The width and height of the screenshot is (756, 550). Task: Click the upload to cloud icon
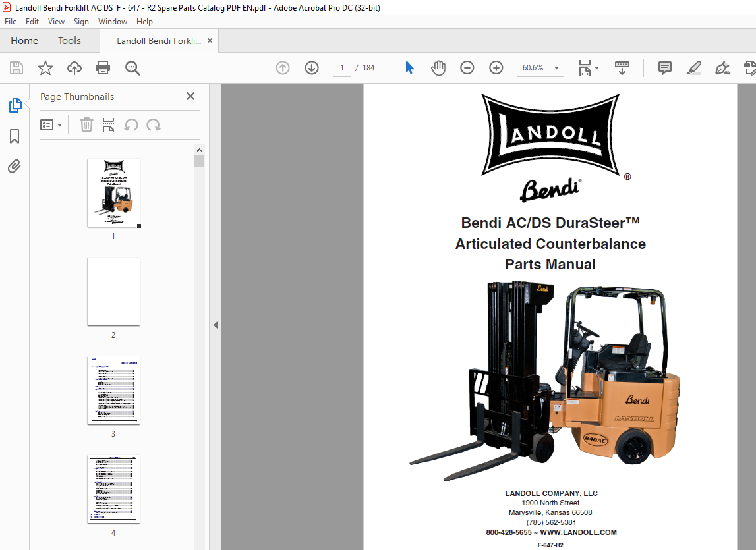pos(74,68)
